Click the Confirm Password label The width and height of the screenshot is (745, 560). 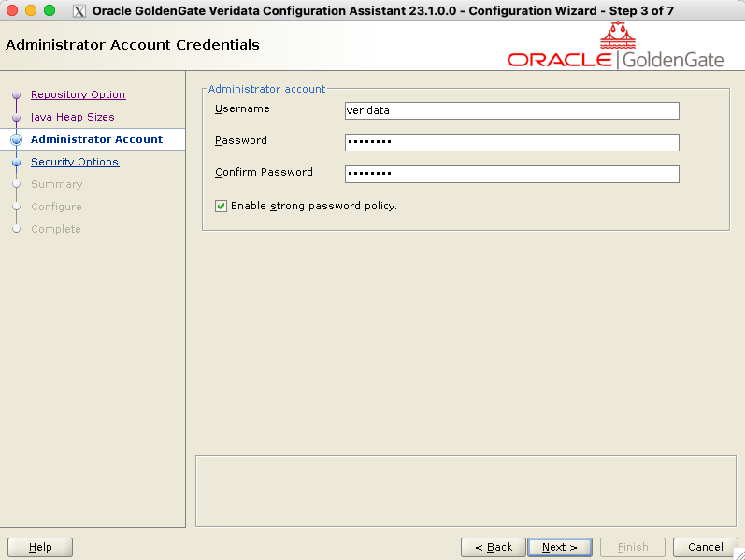coord(264,172)
